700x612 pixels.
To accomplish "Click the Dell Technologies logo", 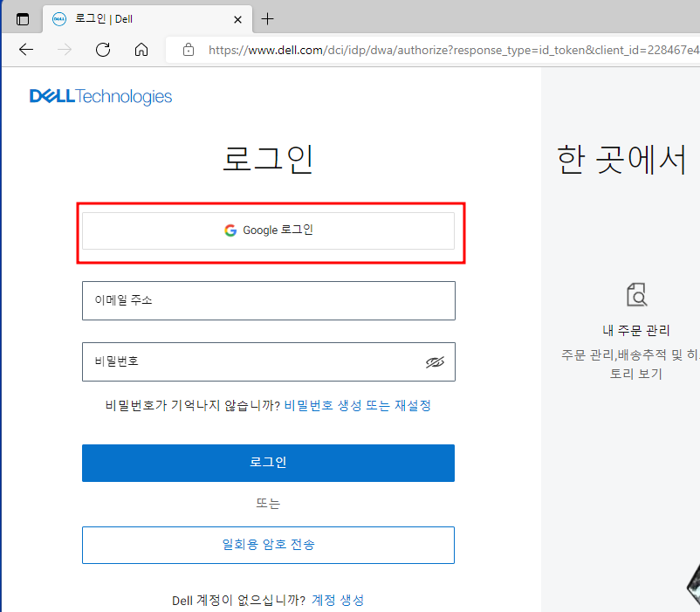I will click(100, 96).
